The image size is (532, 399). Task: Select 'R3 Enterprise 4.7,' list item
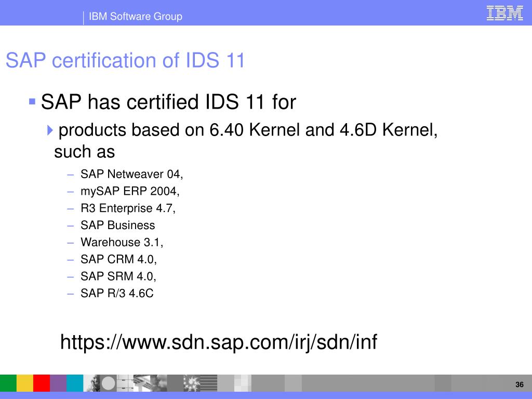pos(128,208)
